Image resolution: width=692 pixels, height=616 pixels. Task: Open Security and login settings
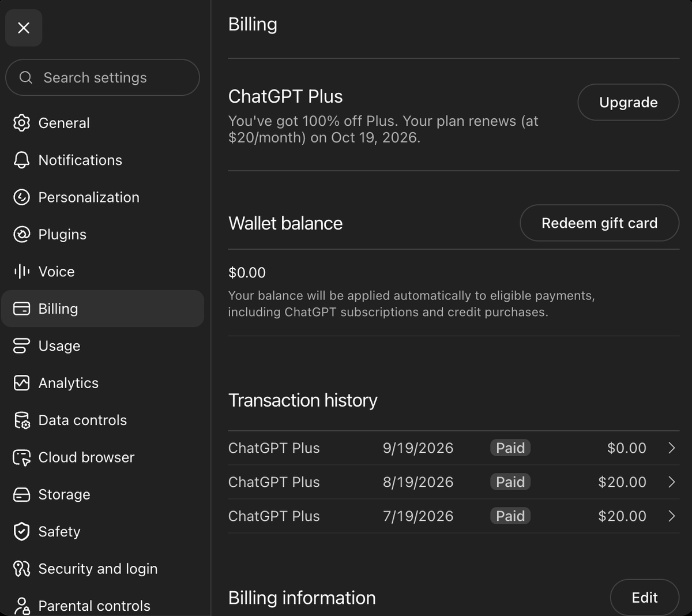(103, 569)
